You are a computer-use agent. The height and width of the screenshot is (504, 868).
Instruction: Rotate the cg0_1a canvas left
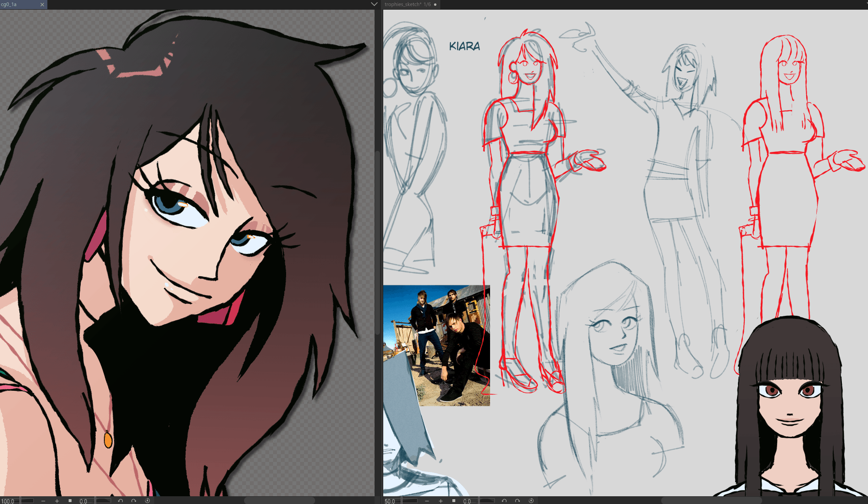pyautogui.click(x=120, y=501)
